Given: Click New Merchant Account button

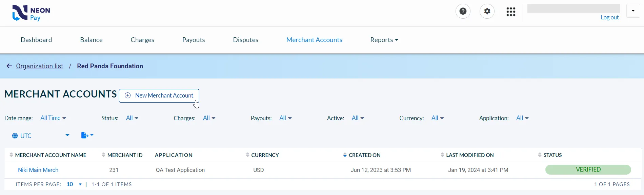Looking at the screenshot, I should pyautogui.click(x=159, y=96).
